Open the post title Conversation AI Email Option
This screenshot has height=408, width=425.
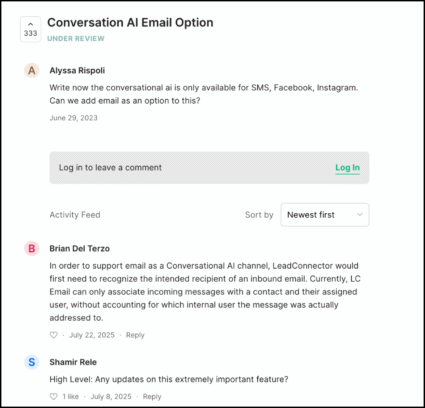[130, 23]
